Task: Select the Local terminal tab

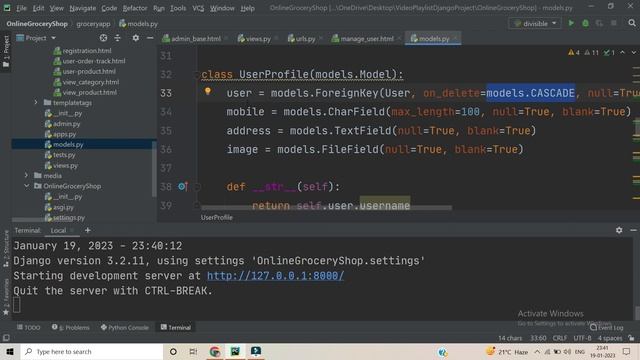Action: click(x=58, y=230)
